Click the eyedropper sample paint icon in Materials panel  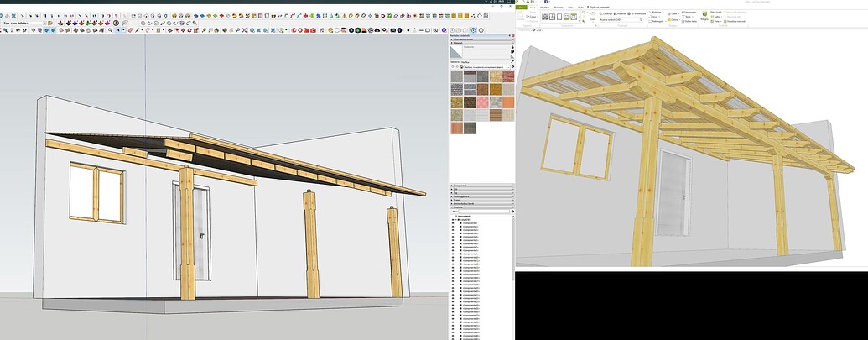pos(512,61)
